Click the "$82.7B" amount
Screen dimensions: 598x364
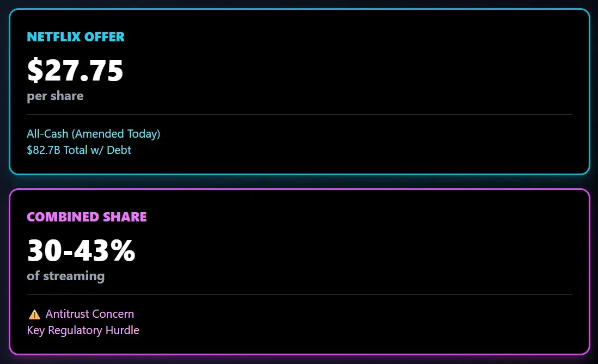pos(44,150)
